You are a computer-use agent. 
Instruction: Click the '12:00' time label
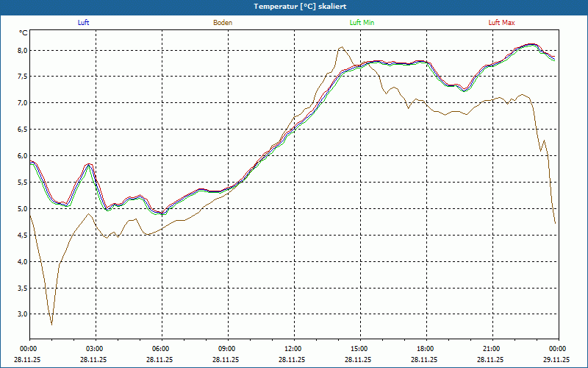tap(292, 349)
